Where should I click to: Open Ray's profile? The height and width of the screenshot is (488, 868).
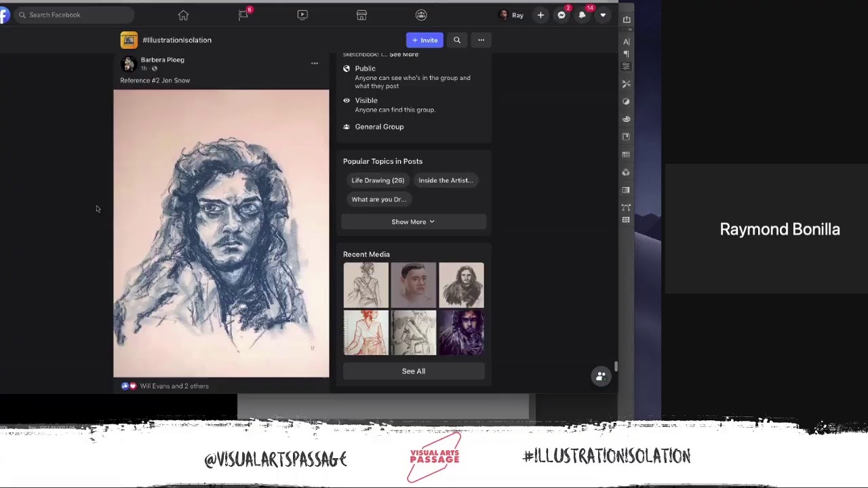[511, 15]
